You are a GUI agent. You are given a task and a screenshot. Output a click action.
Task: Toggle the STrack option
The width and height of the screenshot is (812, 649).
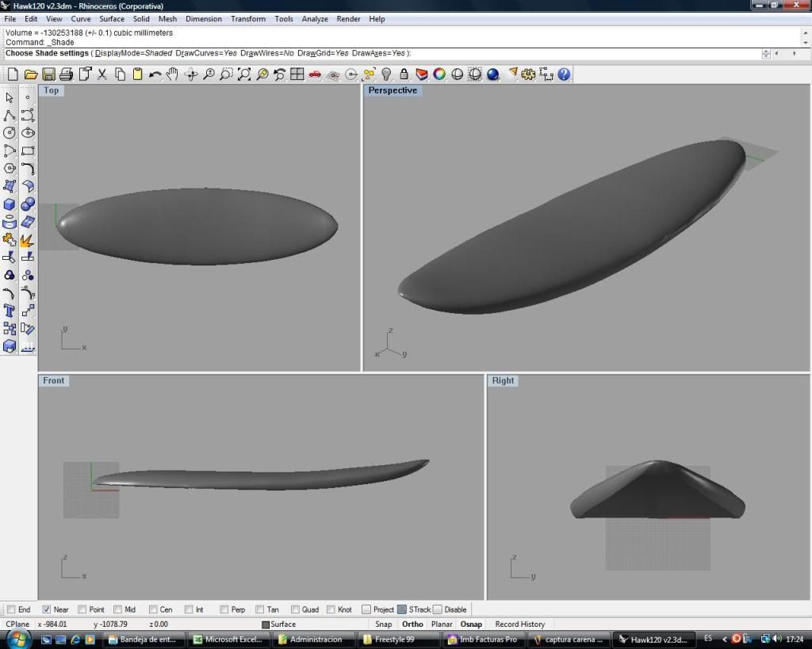(402, 609)
